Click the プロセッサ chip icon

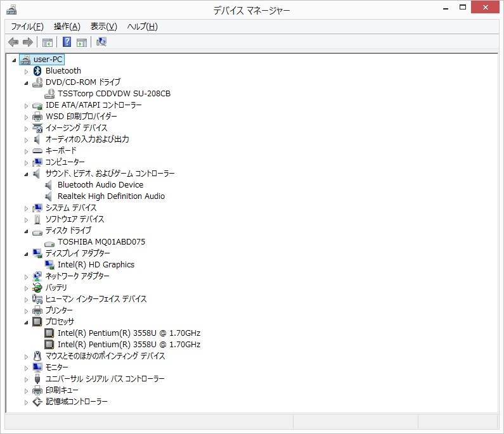[x=37, y=322]
